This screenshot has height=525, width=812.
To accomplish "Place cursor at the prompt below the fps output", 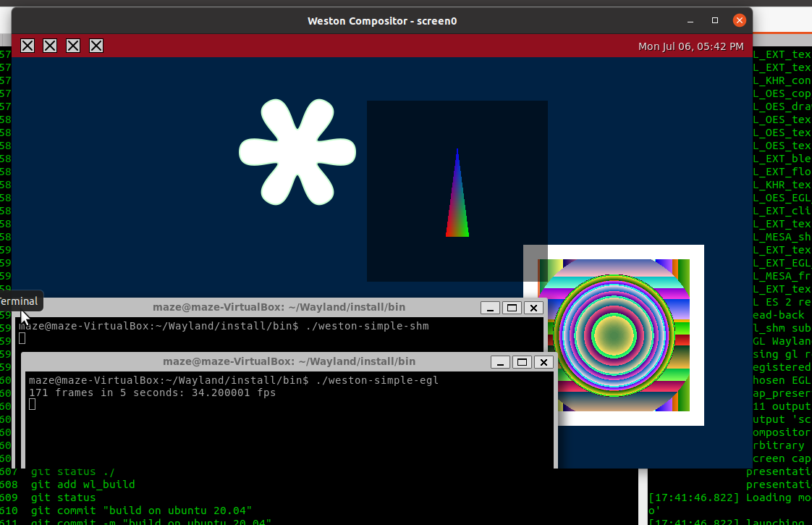I will pos(31,404).
